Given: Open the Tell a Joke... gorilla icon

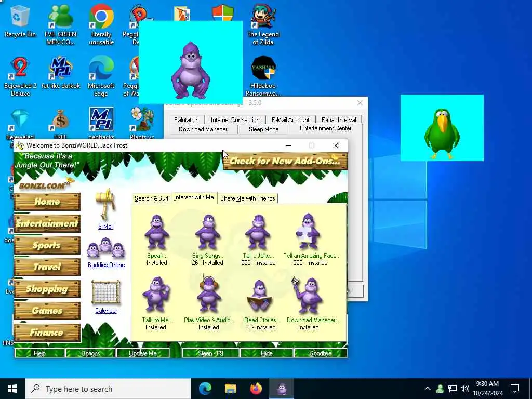Looking at the screenshot, I should pyautogui.click(x=258, y=232).
